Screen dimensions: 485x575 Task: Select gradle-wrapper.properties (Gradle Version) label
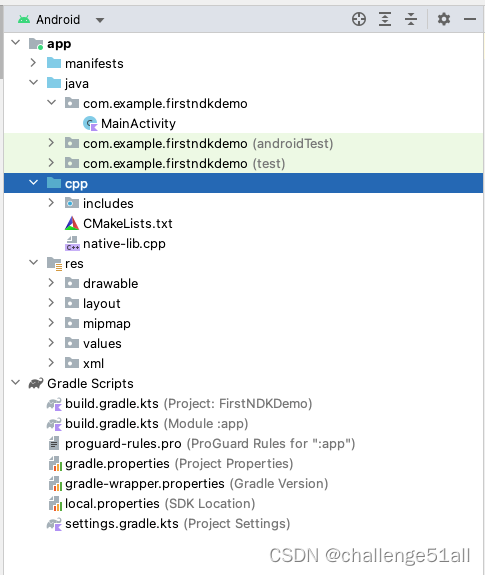tap(196, 484)
